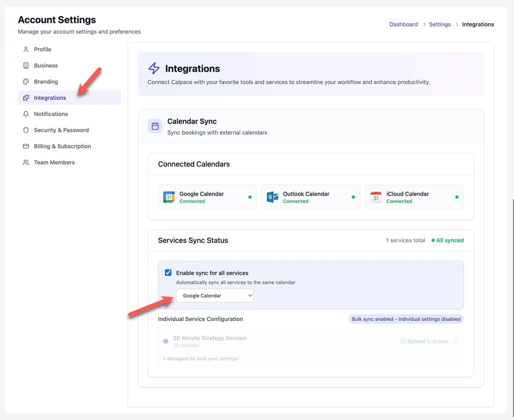The image size is (514, 420).
Task: Click the Billing credit card icon
Action: click(26, 146)
